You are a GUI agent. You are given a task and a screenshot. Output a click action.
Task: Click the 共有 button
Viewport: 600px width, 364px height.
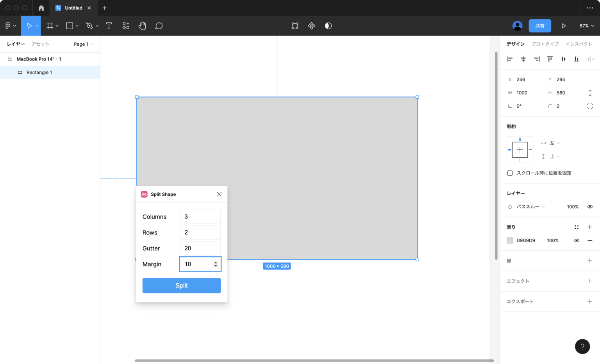click(540, 25)
